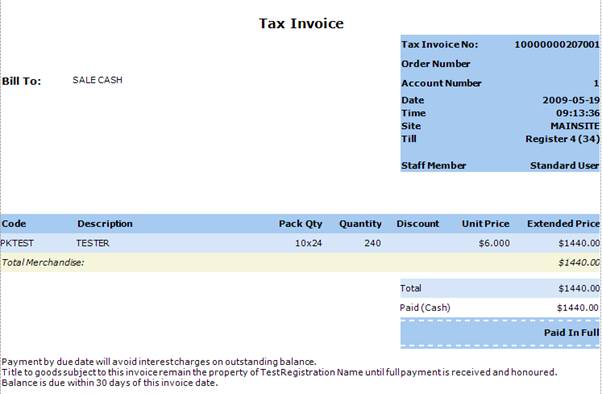Click the account number value 1

[x=596, y=83]
